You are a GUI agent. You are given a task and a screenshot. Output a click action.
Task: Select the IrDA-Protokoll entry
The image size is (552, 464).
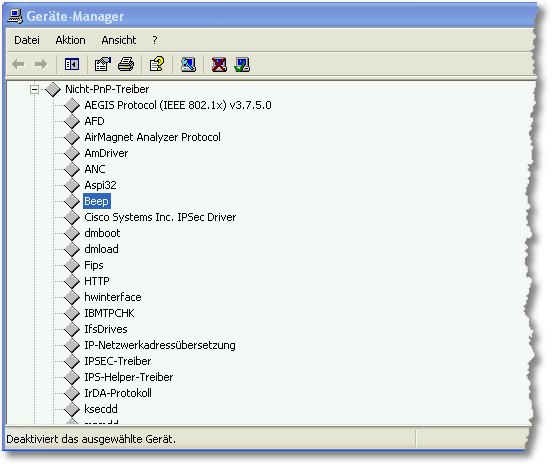[118, 393]
